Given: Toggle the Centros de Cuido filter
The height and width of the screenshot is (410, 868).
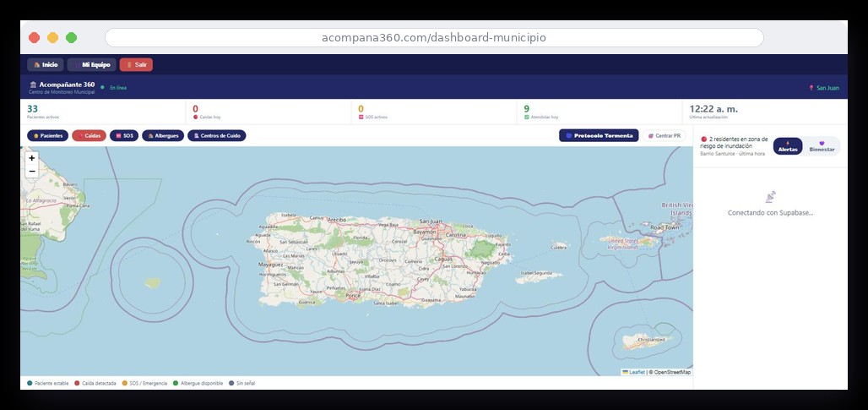Looking at the screenshot, I should tap(216, 136).
